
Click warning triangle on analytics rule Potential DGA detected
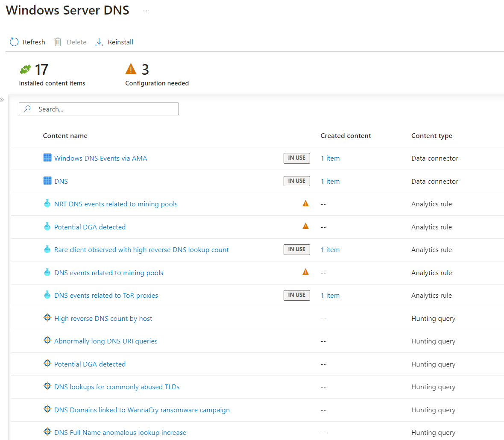tap(305, 226)
